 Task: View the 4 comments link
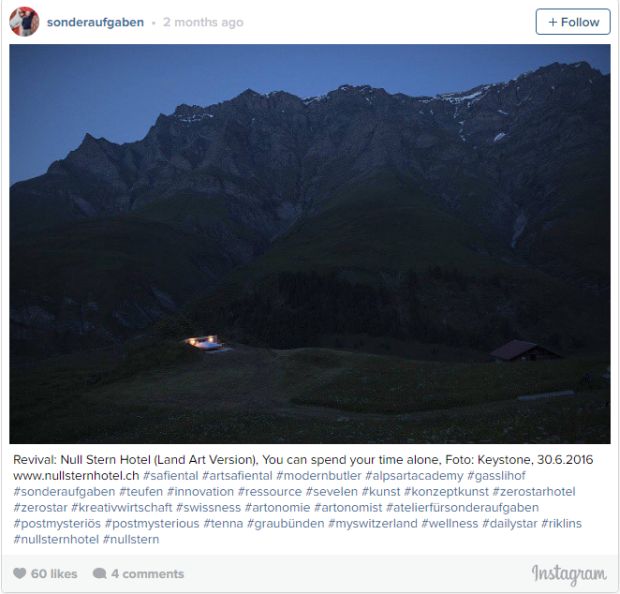point(147,574)
